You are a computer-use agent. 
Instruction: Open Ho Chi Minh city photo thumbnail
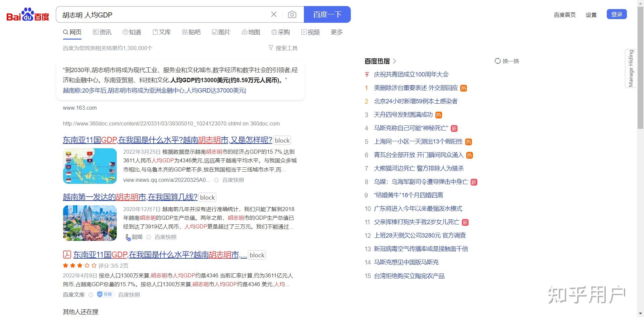pyautogui.click(x=90, y=223)
